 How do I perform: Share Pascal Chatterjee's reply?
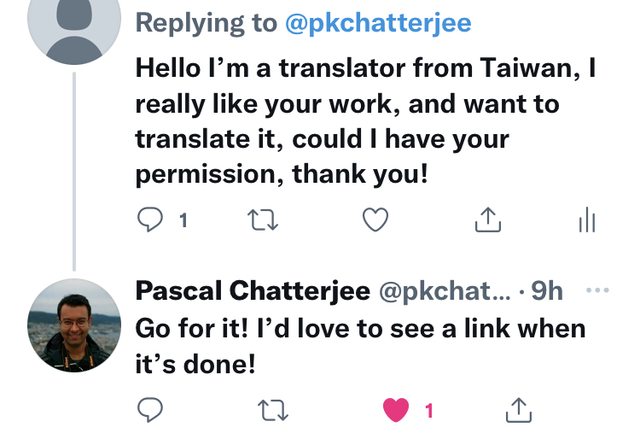pyautogui.click(x=518, y=409)
